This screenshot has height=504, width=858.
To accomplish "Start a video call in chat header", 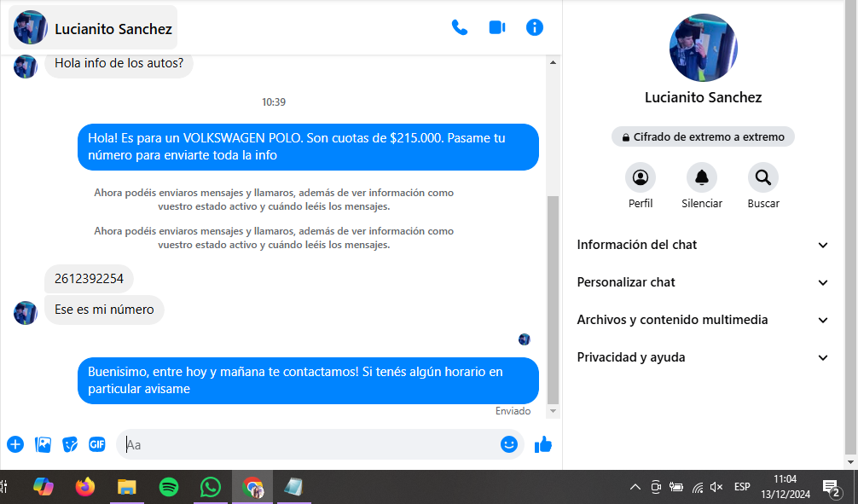I will tap(497, 27).
